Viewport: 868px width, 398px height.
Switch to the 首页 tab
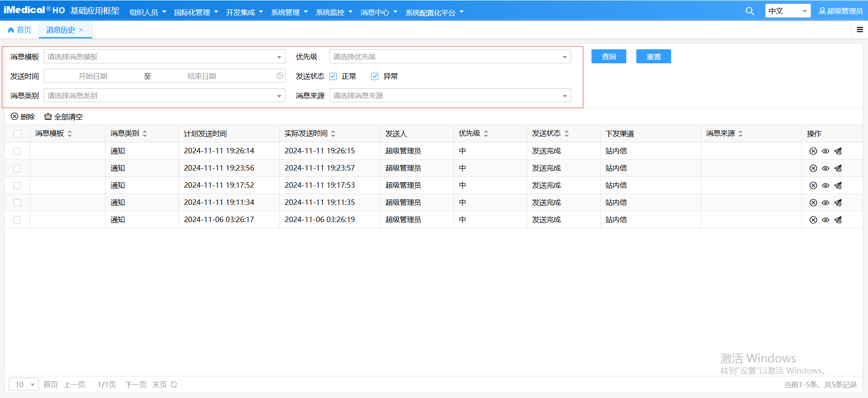point(20,30)
